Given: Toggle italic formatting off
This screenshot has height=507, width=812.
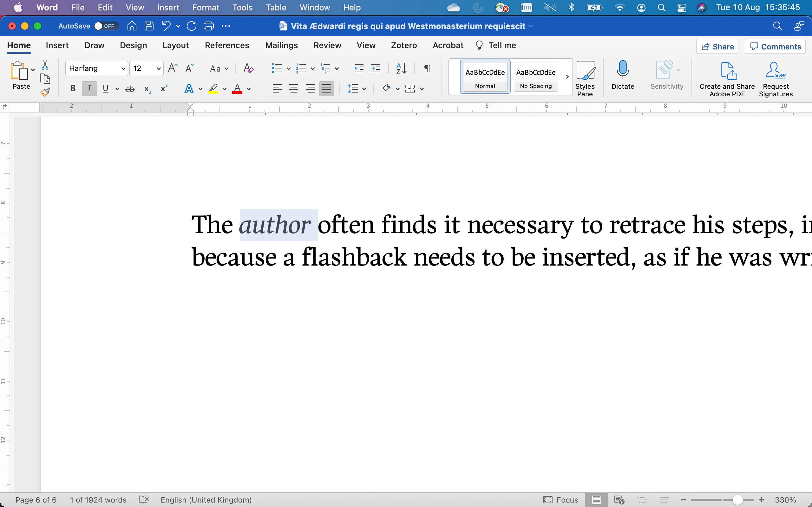Looking at the screenshot, I should tap(89, 89).
